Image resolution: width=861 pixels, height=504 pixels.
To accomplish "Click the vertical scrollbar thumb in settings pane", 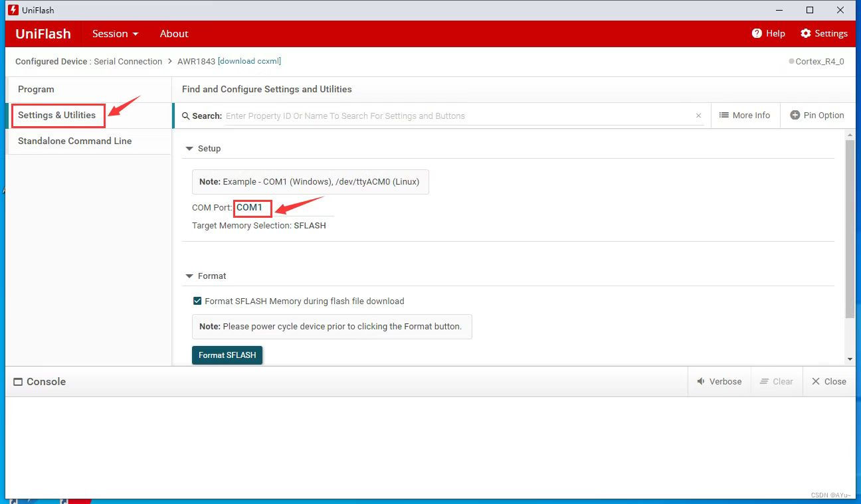I will pos(850,229).
